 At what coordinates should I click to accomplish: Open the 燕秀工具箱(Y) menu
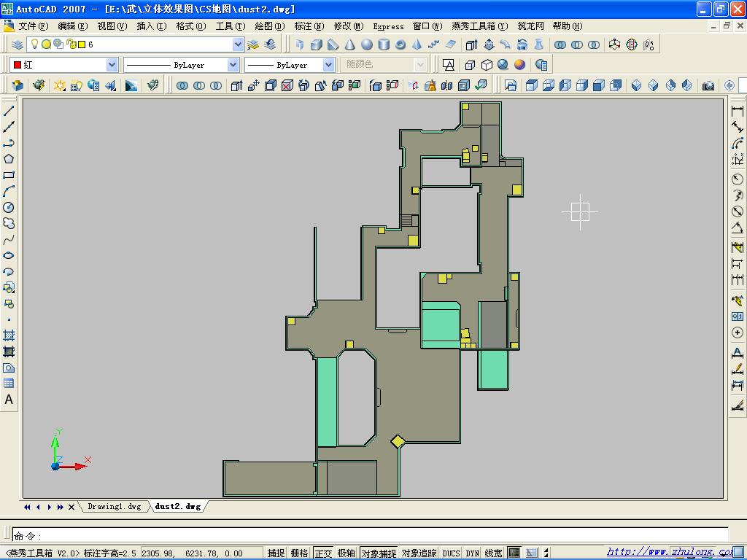pyautogui.click(x=480, y=26)
